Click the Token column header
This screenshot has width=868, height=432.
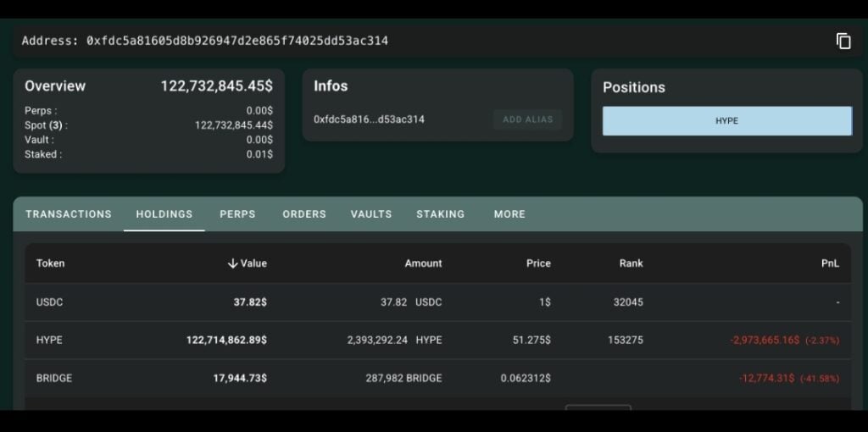(50, 263)
